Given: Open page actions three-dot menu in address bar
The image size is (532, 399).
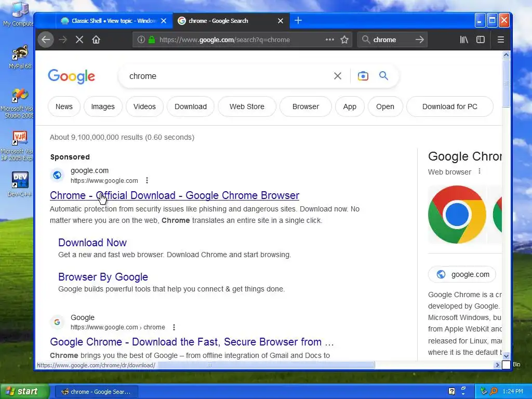Looking at the screenshot, I should tap(329, 39).
